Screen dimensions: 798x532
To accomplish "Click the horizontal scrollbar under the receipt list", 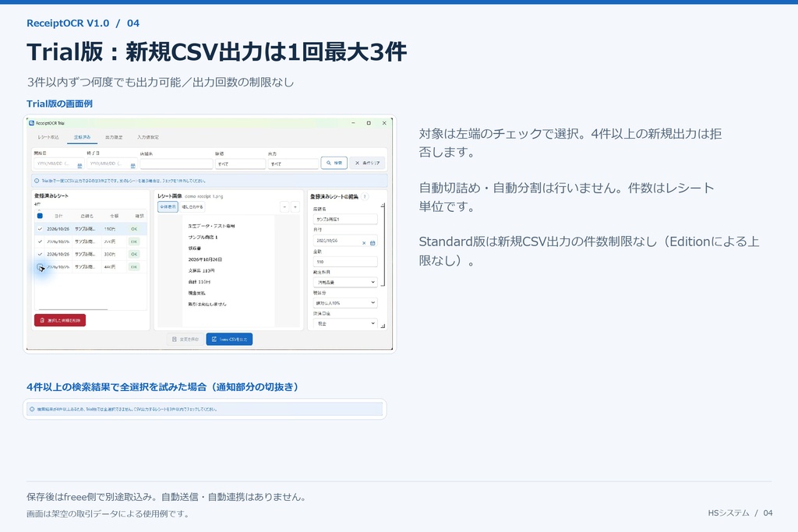I will tap(73, 309).
